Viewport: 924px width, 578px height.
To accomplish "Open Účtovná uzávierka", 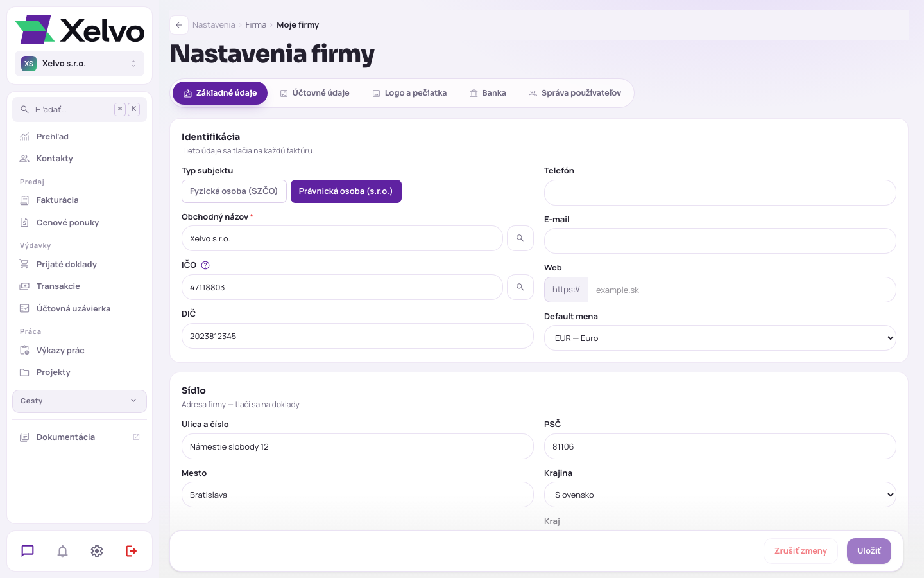I will click(80, 309).
